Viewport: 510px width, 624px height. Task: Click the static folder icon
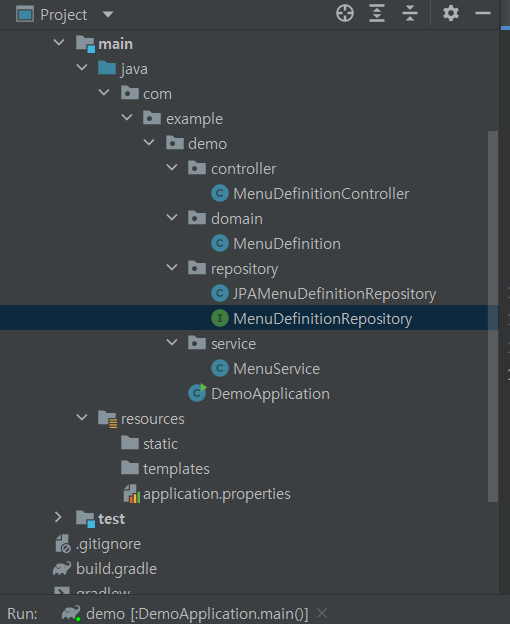point(130,443)
